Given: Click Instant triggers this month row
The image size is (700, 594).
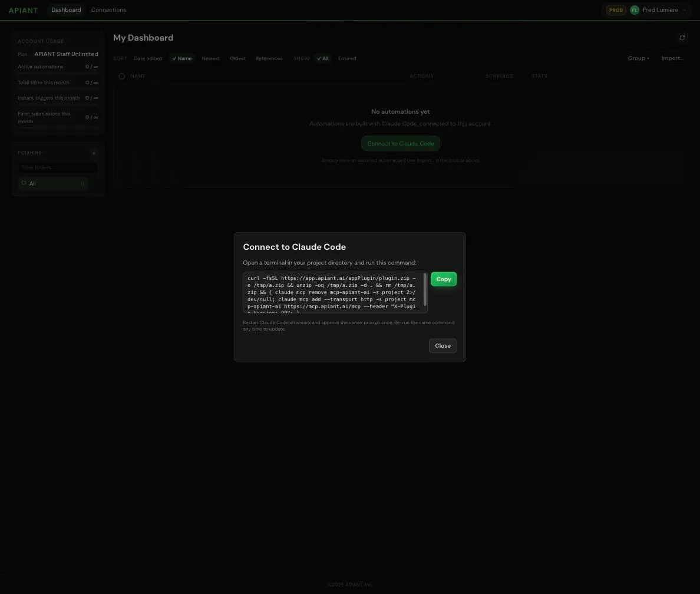Looking at the screenshot, I should coord(58,98).
